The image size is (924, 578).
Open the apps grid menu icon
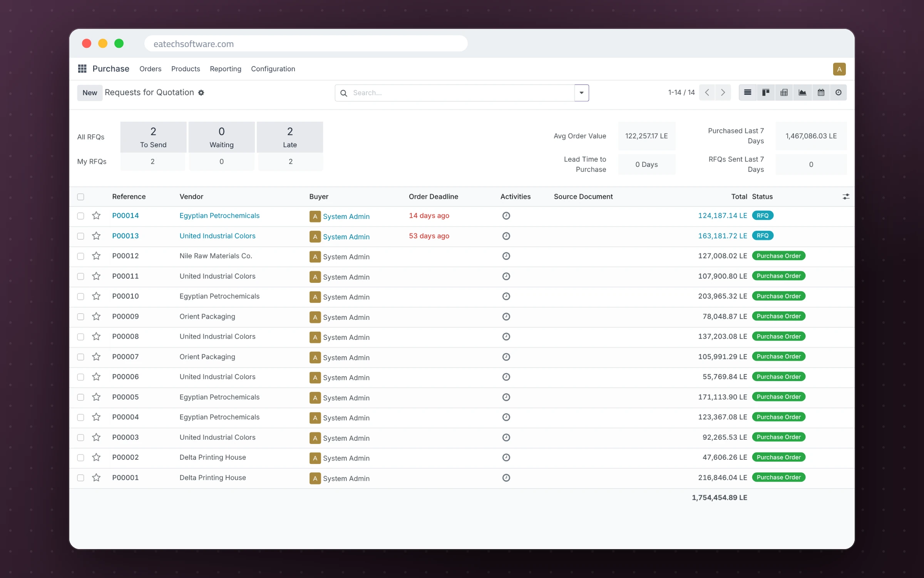82,69
